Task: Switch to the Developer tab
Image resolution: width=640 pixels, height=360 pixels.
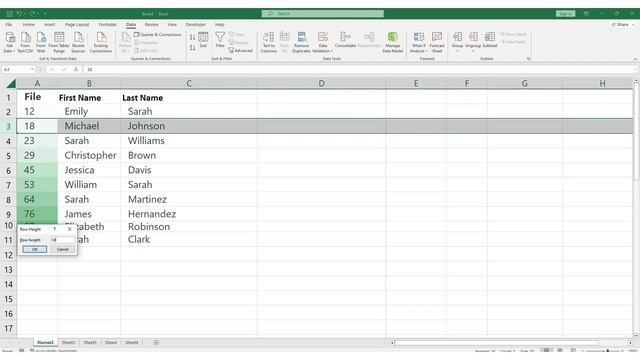Action: coord(196,24)
